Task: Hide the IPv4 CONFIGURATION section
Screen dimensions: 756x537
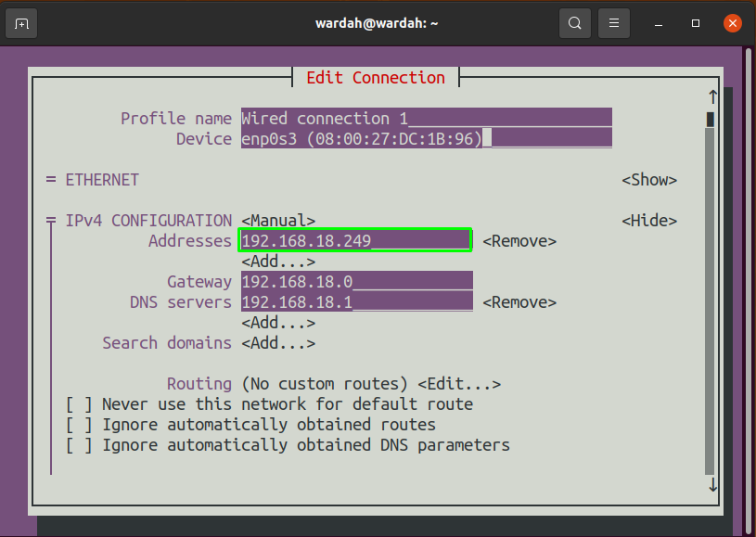Action: tap(649, 221)
